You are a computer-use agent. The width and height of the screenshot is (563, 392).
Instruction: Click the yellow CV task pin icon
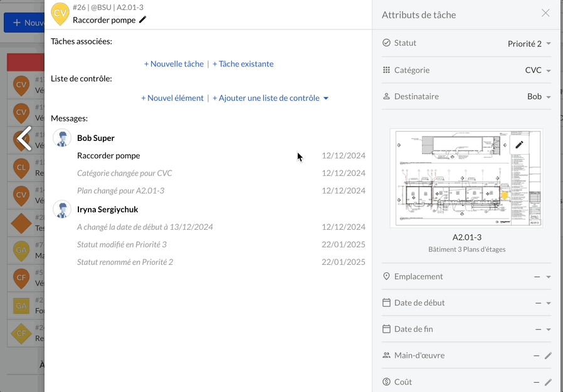(x=60, y=14)
